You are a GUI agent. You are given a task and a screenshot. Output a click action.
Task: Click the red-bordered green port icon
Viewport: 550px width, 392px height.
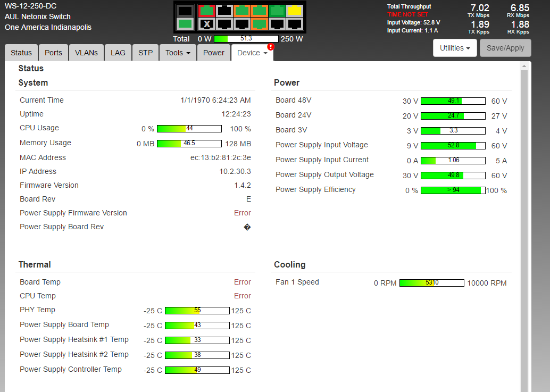(x=206, y=11)
